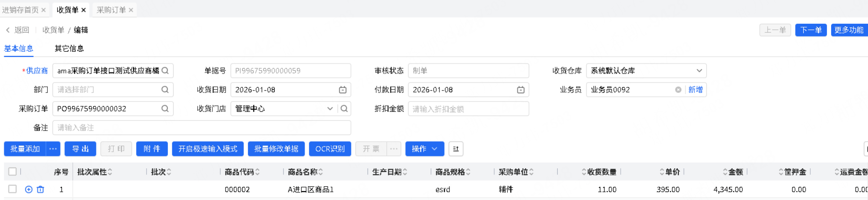Switch to the 其它信息 tab
Image resolution: width=868 pixels, height=200 pixels.
click(x=69, y=48)
